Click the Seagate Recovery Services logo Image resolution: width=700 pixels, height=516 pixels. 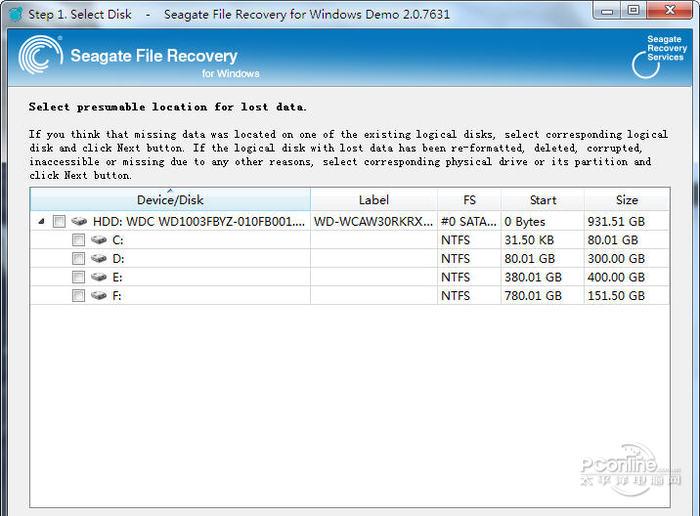point(660,56)
